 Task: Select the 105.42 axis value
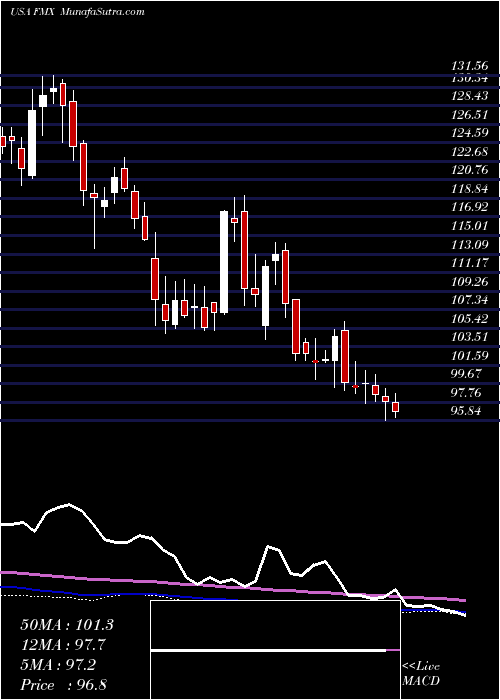470,318
